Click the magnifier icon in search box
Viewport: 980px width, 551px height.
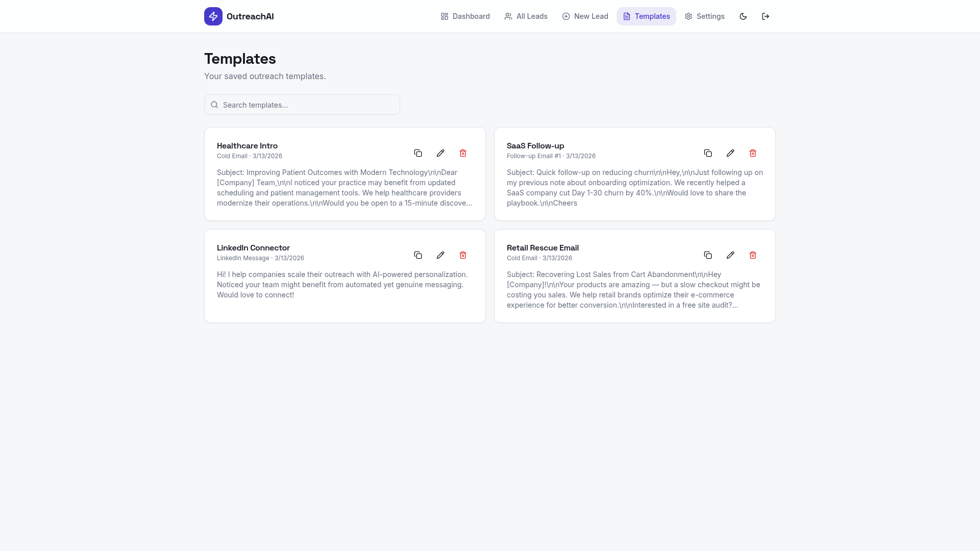pyautogui.click(x=214, y=105)
